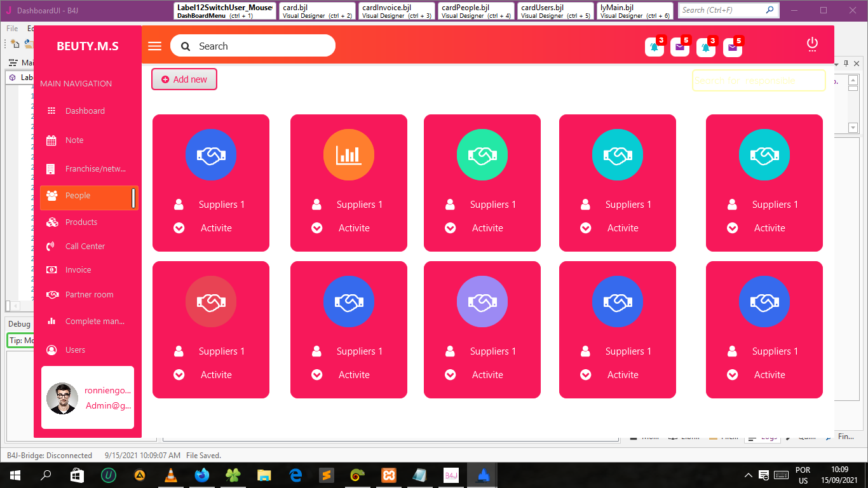Switch to the cardPeople.bjl designer tab
868x488 pixels.
click(x=476, y=11)
